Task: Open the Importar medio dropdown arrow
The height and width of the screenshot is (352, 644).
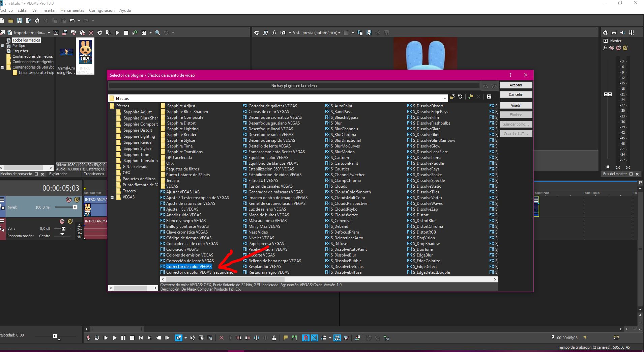Action: pos(49,33)
